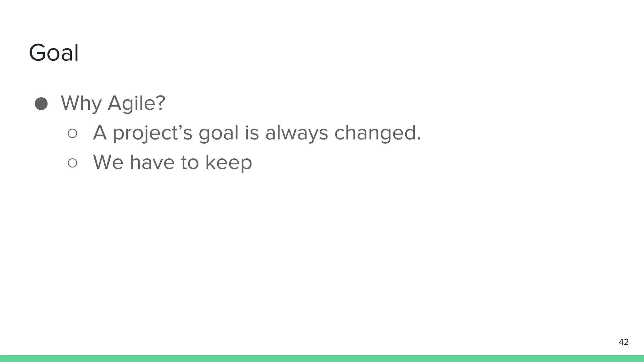This screenshot has width=644, height=362.
Task: Click the word is in second line
Action: (252, 133)
